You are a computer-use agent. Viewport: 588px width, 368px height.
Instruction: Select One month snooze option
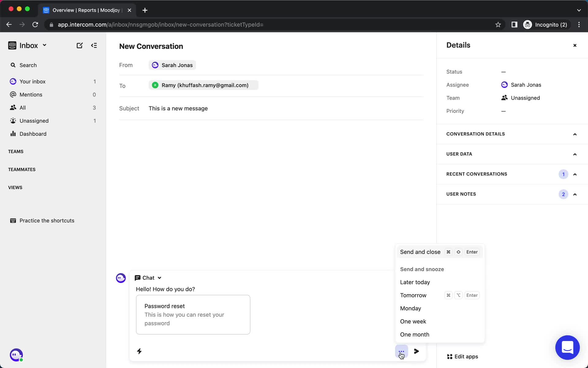414,334
